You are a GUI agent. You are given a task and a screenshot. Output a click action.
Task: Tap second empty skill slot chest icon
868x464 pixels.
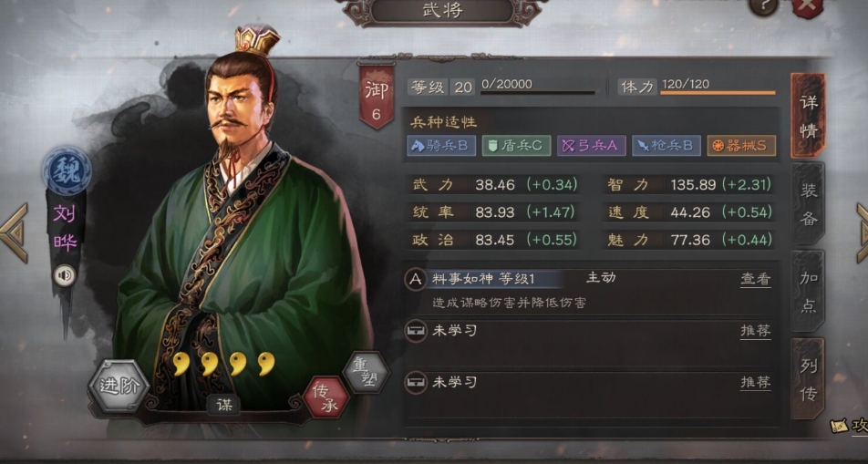click(415, 382)
